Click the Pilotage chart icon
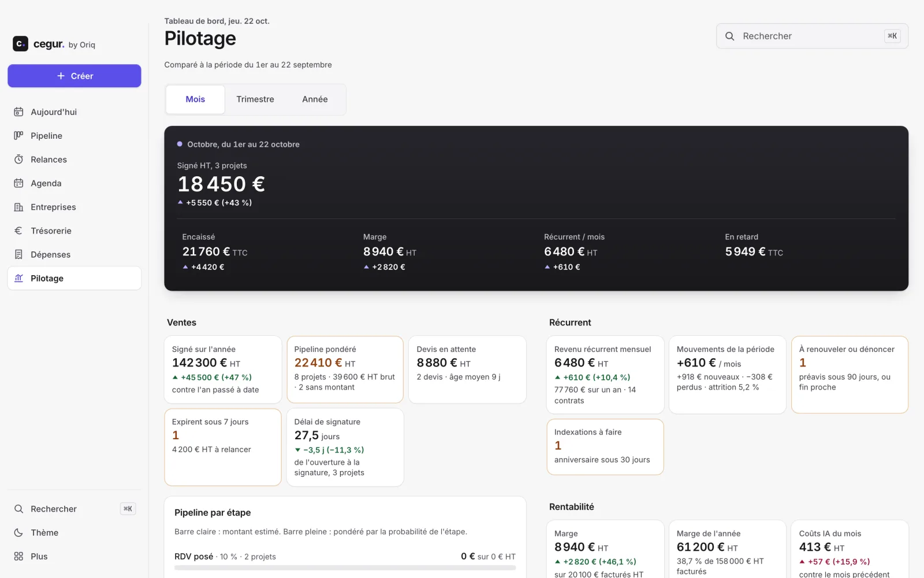Screen dimensions: 924x578 [18, 278]
